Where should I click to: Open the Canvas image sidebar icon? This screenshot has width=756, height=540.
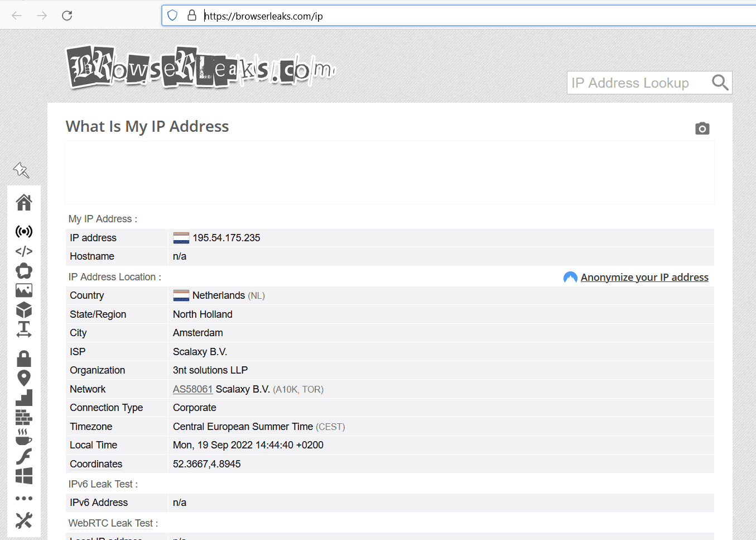24,290
